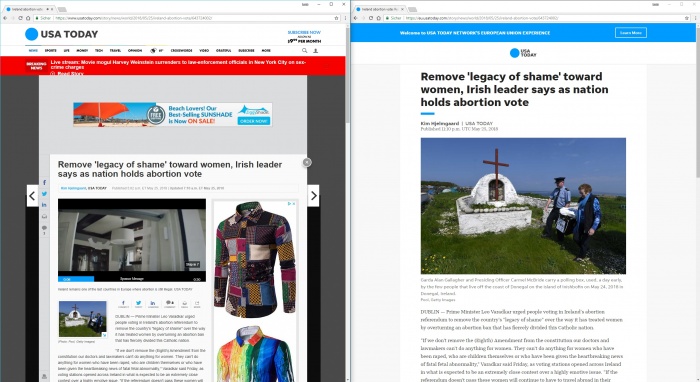Open the NEWS section in the nav bar

coord(33,50)
